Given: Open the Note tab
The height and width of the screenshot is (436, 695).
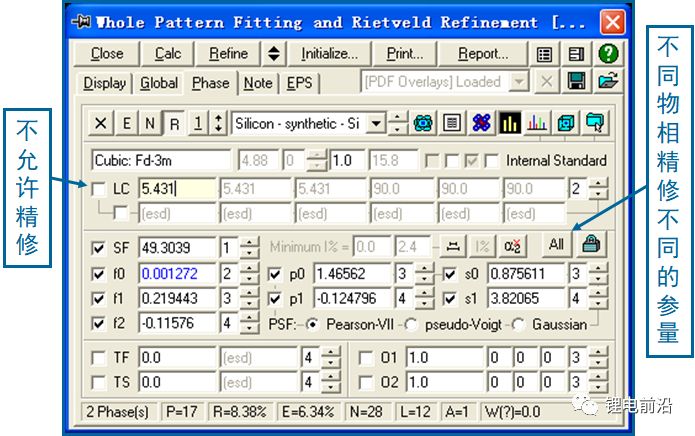Looking at the screenshot, I should pos(258,83).
